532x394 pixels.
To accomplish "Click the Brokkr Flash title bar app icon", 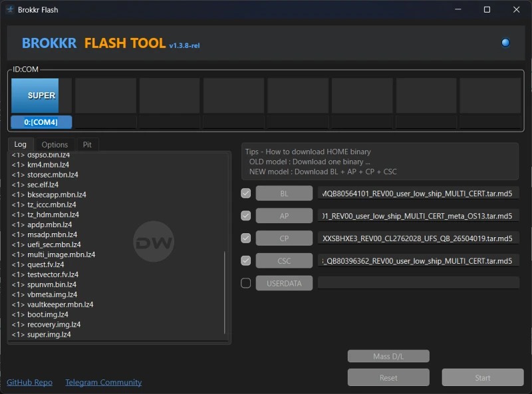I will [11, 9].
